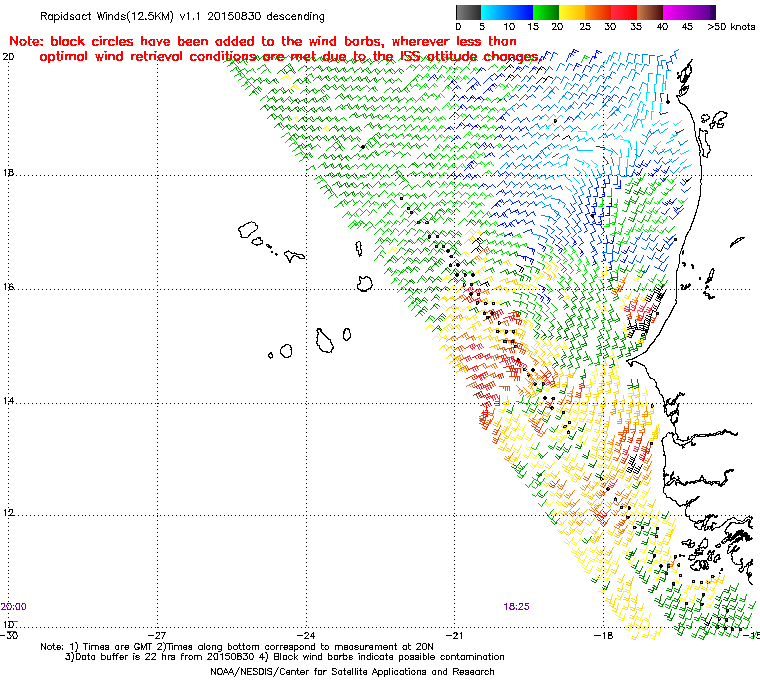The width and height of the screenshot is (760, 688).
Task: Click the 'Data buffer is 22 hrs' footer line
Action: (285, 657)
